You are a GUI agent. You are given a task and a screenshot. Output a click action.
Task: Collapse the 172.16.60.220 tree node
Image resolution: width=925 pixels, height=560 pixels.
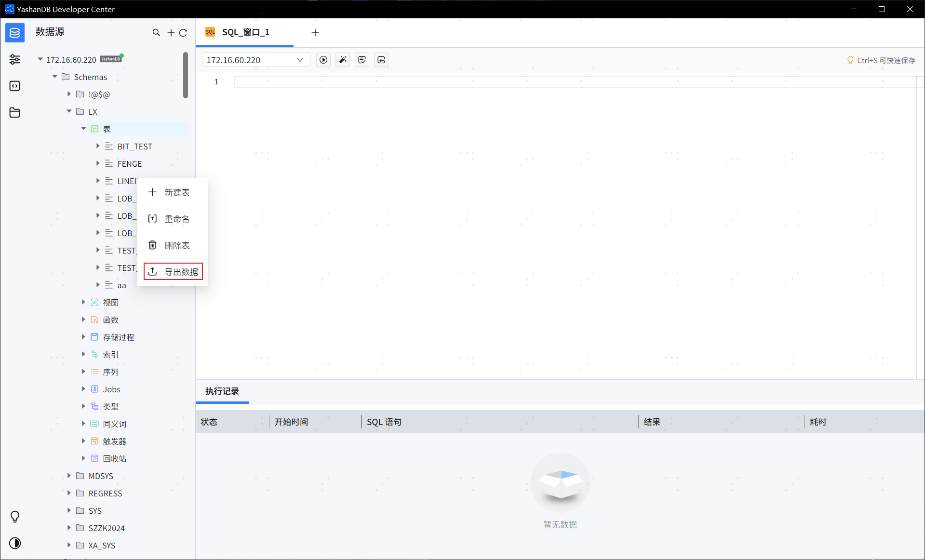[x=40, y=59]
